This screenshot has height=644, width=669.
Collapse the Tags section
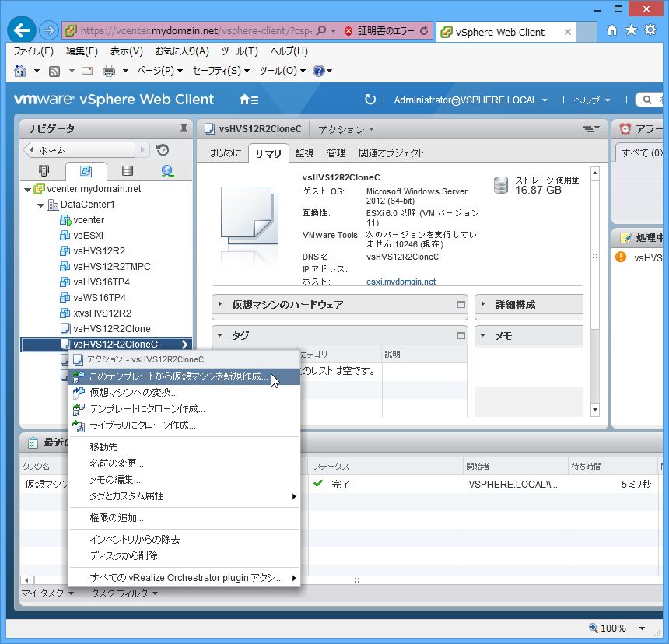[x=220, y=335]
